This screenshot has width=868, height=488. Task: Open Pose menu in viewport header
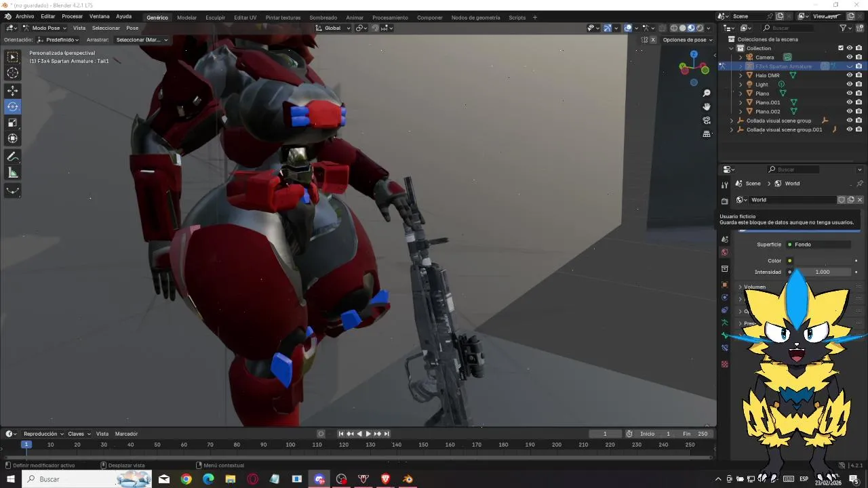pyautogui.click(x=132, y=28)
